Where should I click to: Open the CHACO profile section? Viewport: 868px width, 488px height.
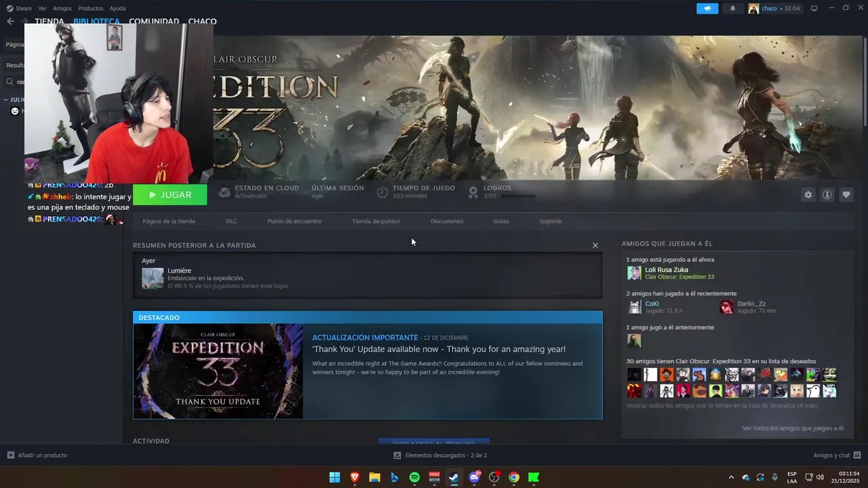tap(202, 22)
